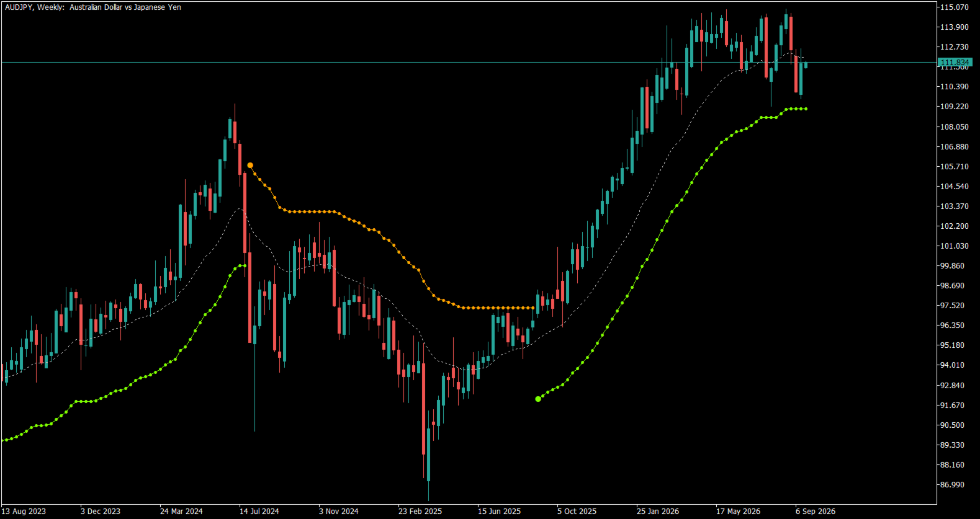Image resolution: width=980 pixels, height=519 pixels.
Task: Click the 5 Oct 2025 date label
Action: click(x=577, y=512)
